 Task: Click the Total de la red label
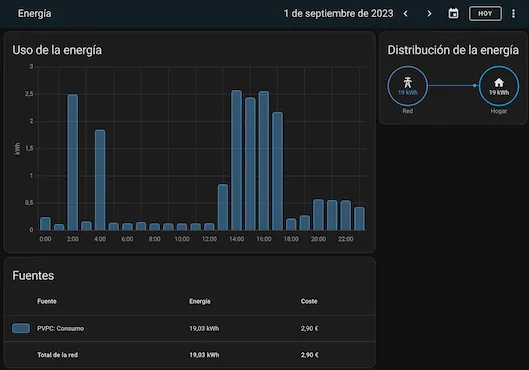pos(57,355)
